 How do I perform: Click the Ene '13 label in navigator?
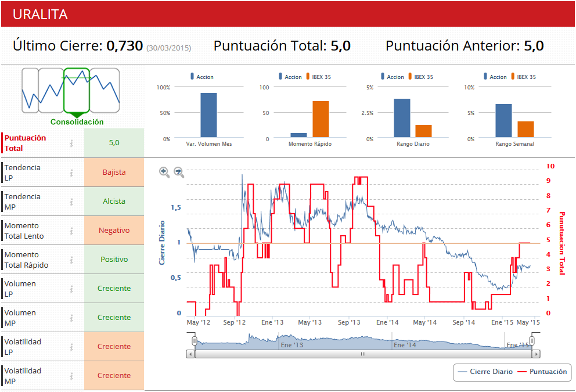[292, 345]
